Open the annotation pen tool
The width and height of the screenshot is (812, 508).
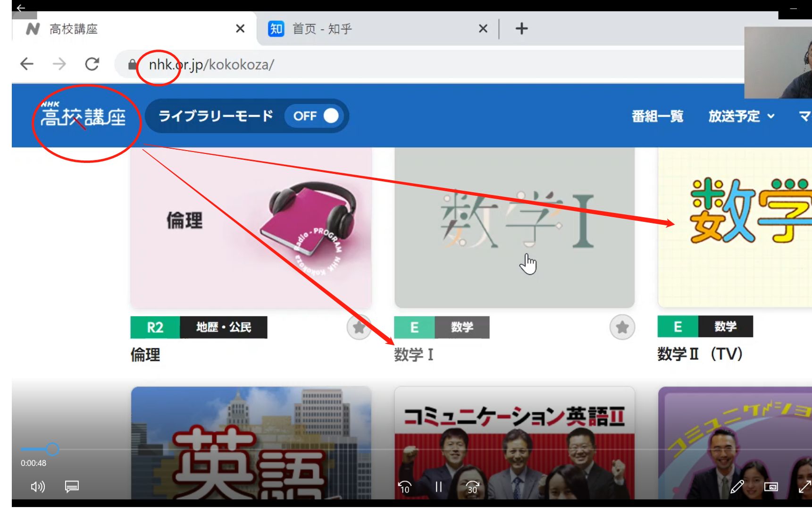click(x=737, y=487)
